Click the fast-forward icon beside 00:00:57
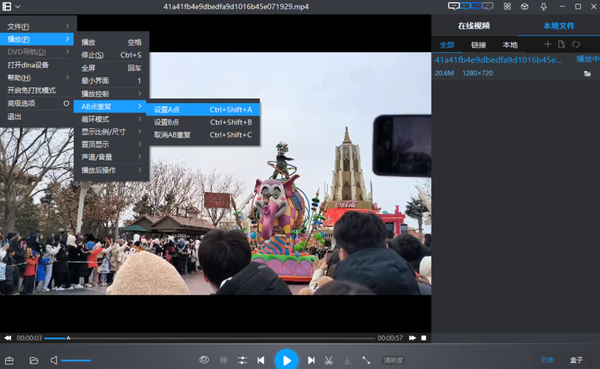600x369 pixels. pos(412,338)
